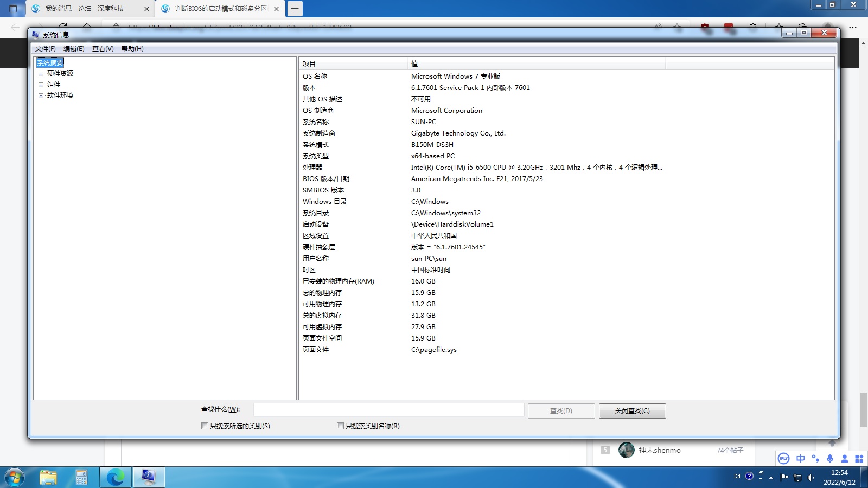Screen dimensions: 868x488
Task: Click the tray volume speaker icon
Action: coord(810,478)
